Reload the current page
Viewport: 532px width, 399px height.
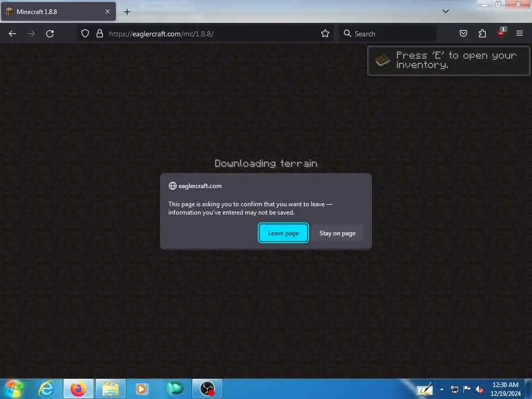tap(50, 34)
